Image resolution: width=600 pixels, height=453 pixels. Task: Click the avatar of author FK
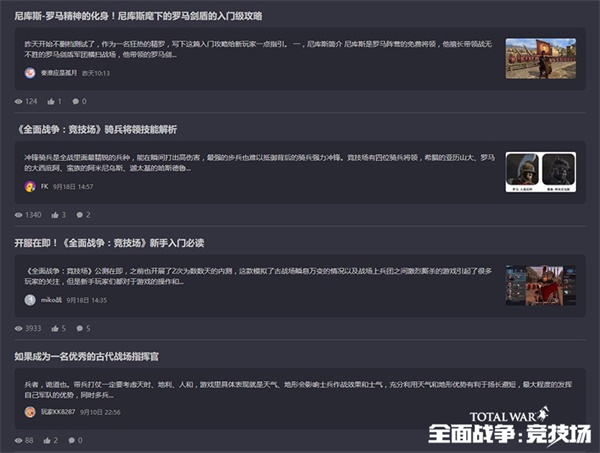30,186
